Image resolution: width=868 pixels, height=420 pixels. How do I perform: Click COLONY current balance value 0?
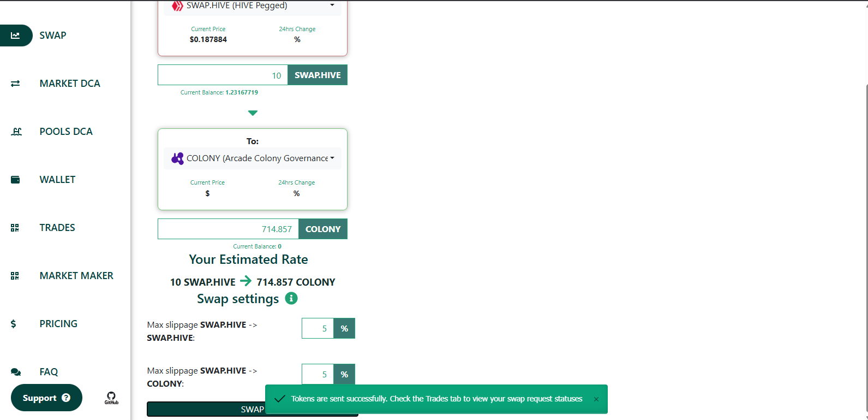pos(279,246)
